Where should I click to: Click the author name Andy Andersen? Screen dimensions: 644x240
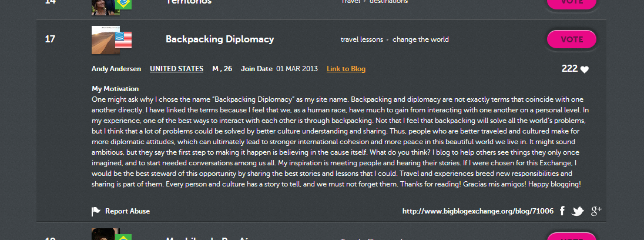pyautogui.click(x=116, y=69)
